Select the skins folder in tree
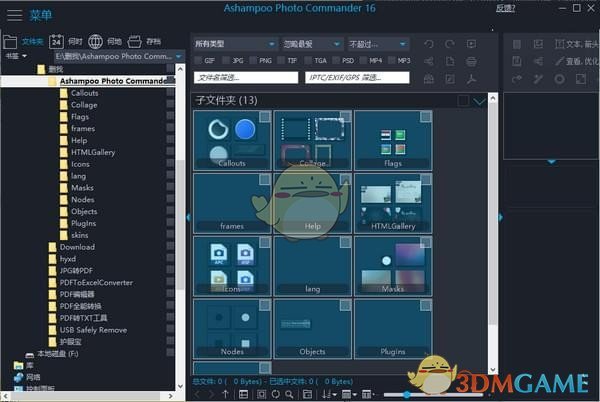The height and width of the screenshot is (402, 600). tap(79, 235)
